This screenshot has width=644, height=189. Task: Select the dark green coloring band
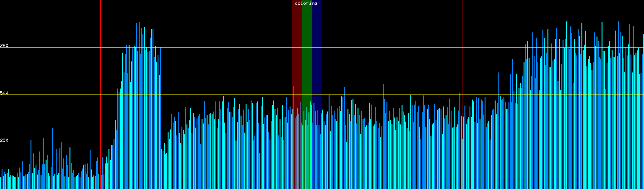(x=307, y=47)
